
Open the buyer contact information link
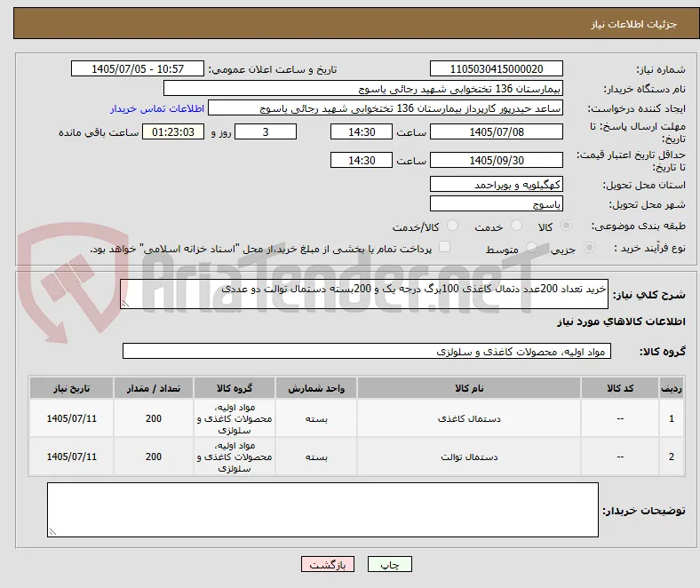[157, 108]
